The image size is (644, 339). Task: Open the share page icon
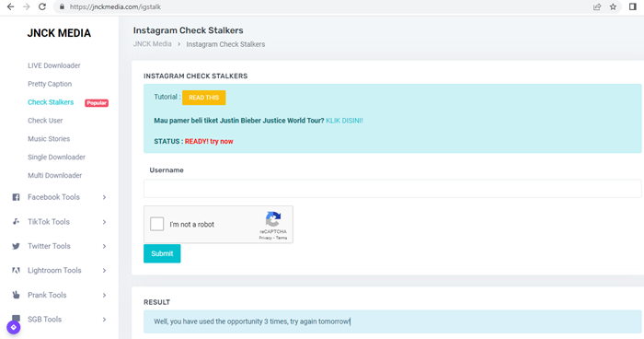[597, 6]
